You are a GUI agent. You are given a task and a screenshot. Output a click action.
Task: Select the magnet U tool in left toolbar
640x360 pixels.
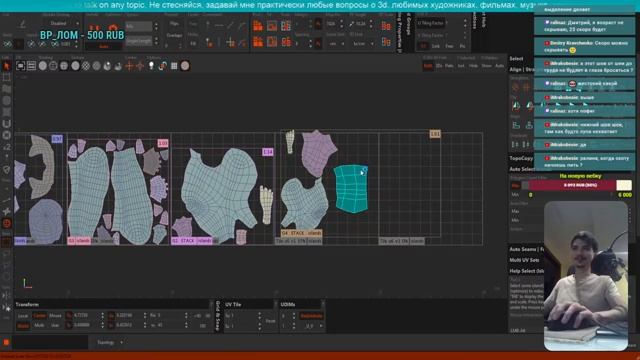(7, 124)
